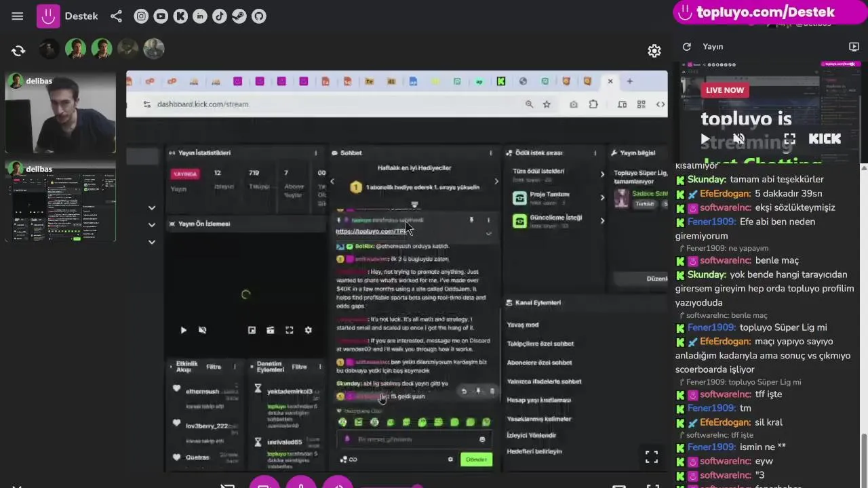Click Gönder to send chat message

coord(476,460)
